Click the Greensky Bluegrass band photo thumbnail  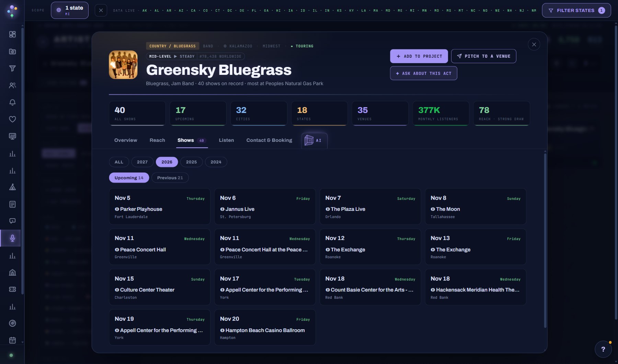tap(123, 65)
